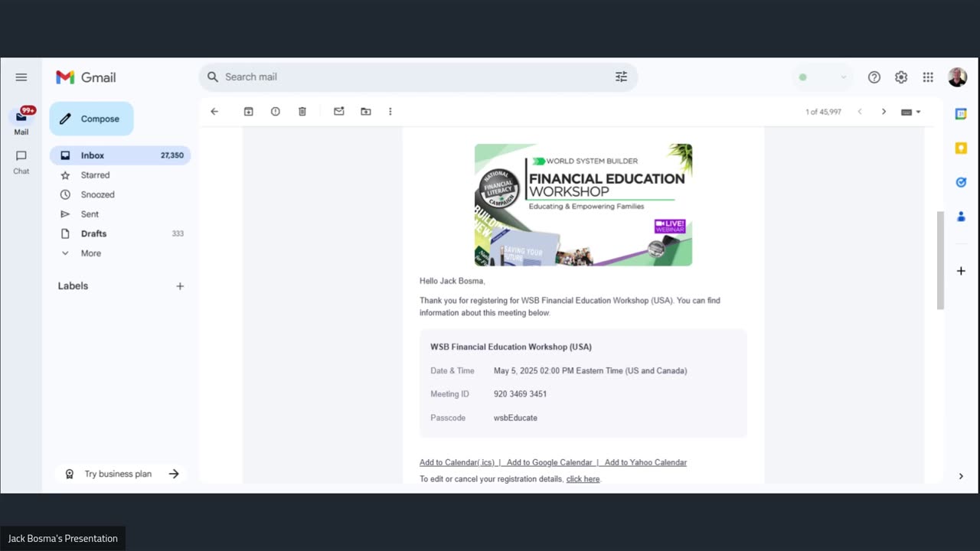Select meeting ID 920 3469 3451 text

coord(520,394)
